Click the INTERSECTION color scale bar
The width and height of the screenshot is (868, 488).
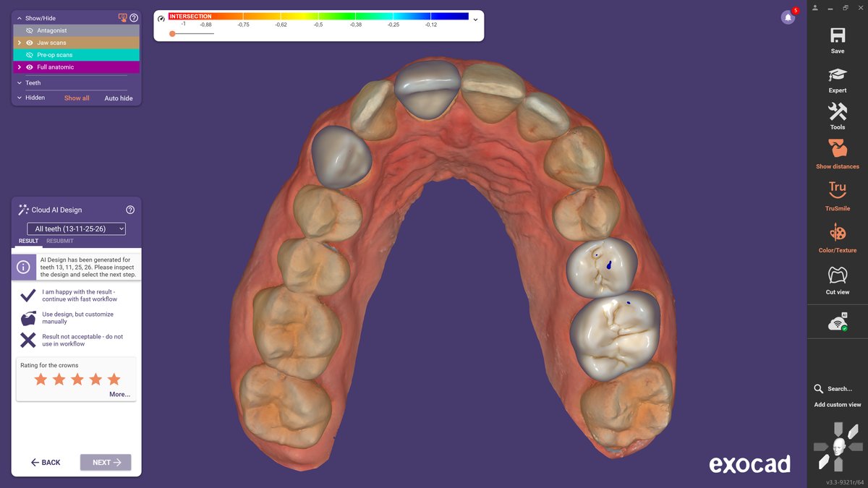[x=318, y=16]
